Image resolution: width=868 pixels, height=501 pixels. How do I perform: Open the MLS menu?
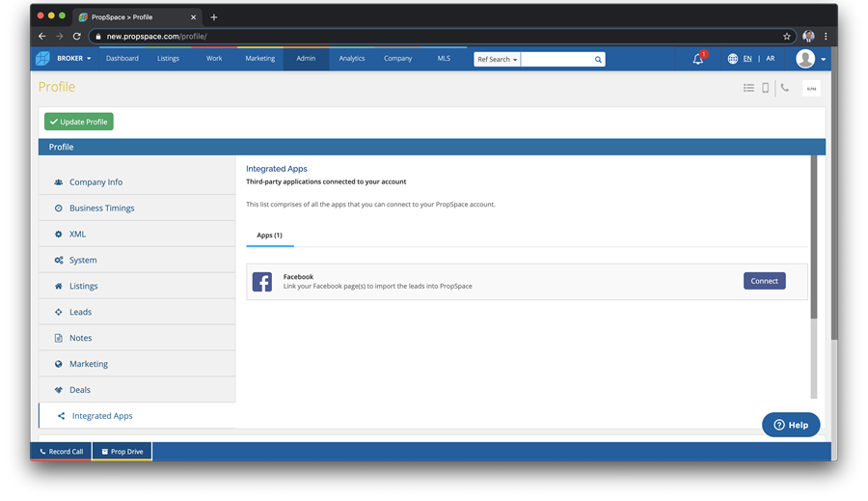point(444,58)
